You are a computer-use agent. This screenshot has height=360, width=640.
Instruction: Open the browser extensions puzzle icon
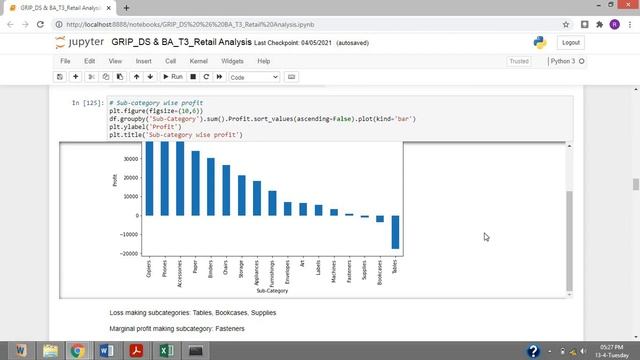600,24
